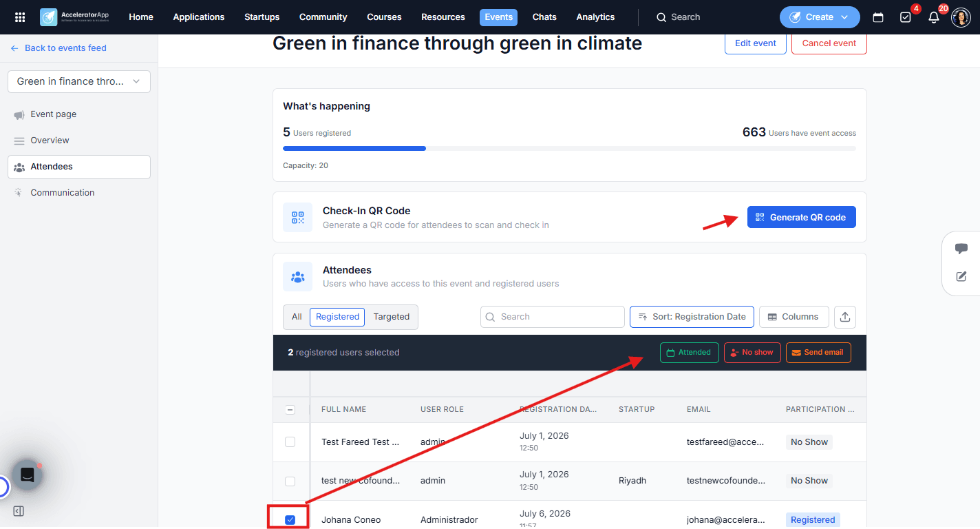This screenshot has width=980, height=529.
Task: Toggle the select-all header checkbox
Action: (290, 409)
